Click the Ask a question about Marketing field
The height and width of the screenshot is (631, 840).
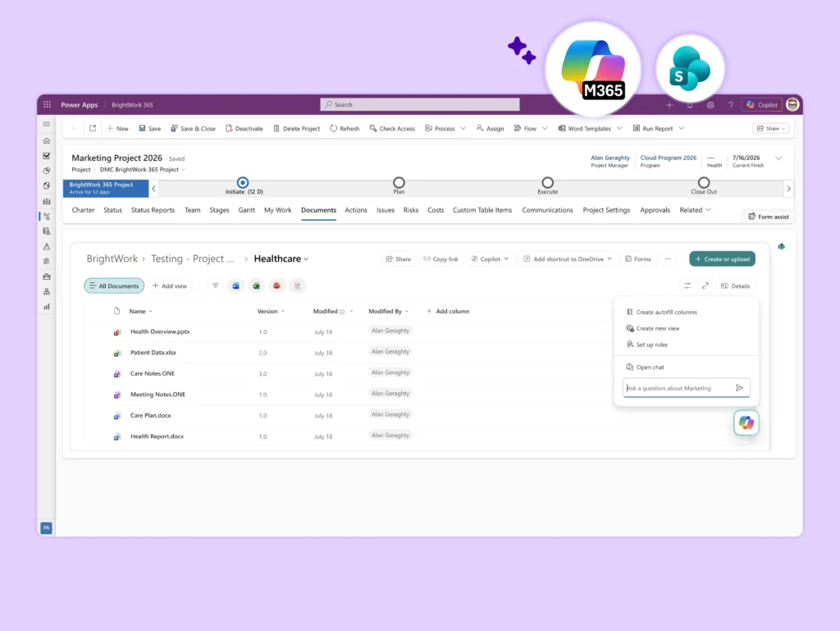pos(678,388)
